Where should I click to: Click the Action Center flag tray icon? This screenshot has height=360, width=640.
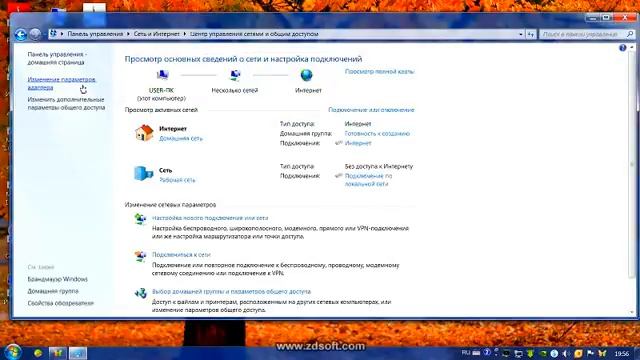(x=590, y=353)
